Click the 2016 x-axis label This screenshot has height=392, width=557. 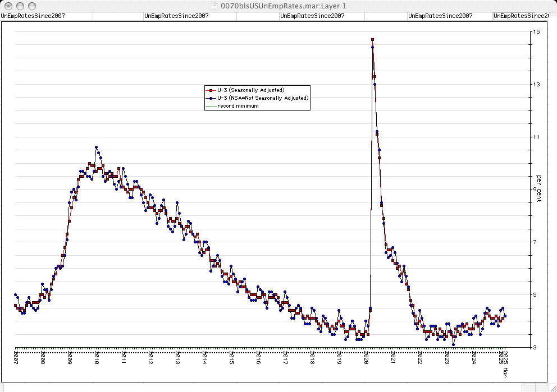coord(259,358)
